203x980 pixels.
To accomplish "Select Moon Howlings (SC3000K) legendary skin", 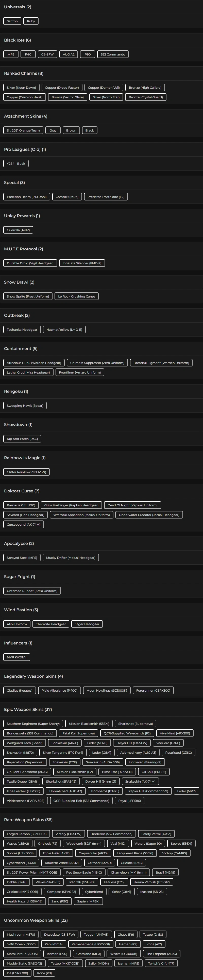I will pyautogui.click(x=107, y=691).
